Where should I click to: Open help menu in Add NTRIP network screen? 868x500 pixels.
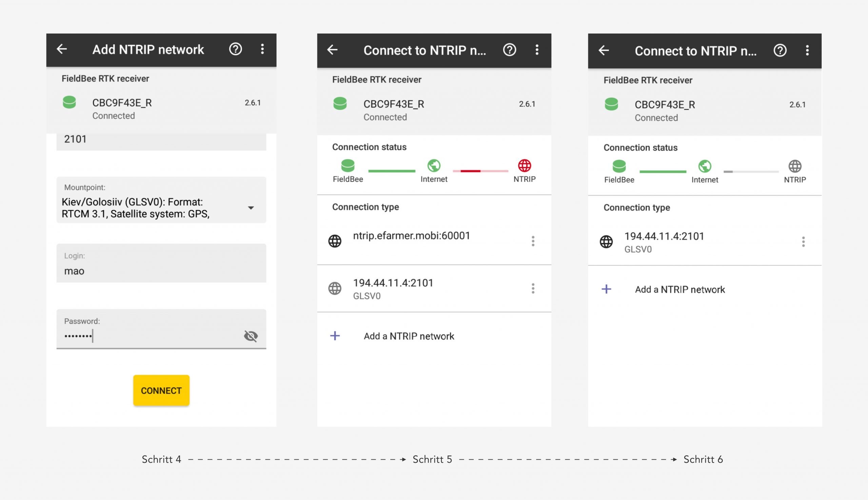(236, 49)
